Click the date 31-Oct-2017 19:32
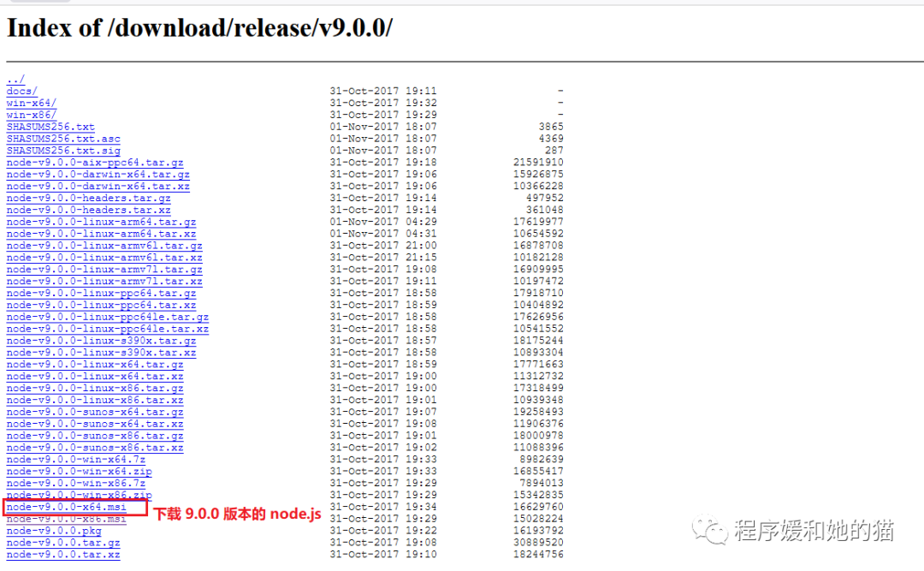Screen dimensions: 924x571 tap(383, 103)
